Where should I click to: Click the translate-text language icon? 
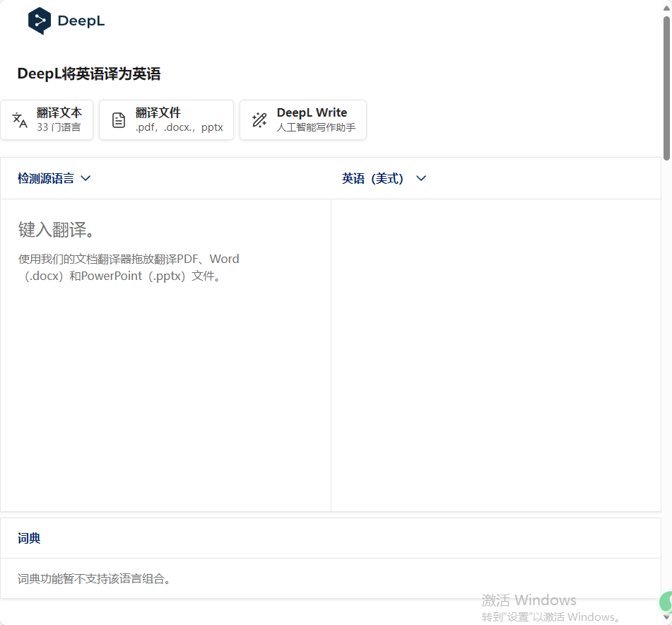(20, 120)
